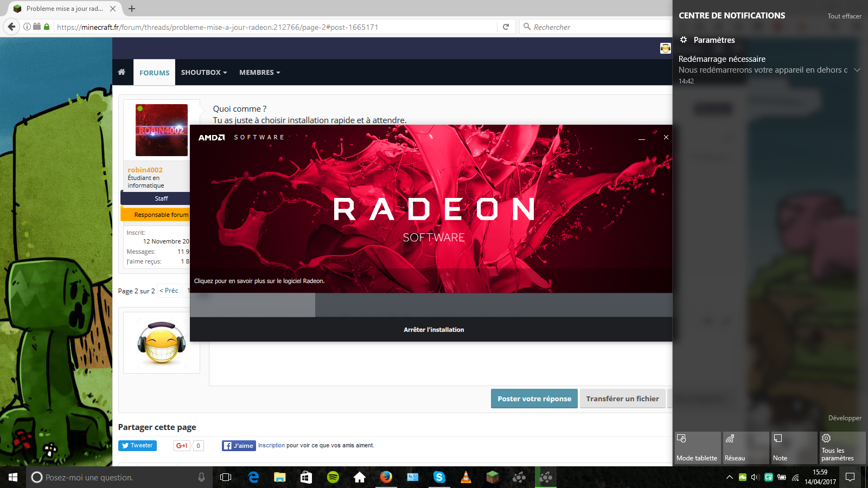The height and width of the screenshot is (488, 868).
Task: Open Windows Store from the taskbar
Action: [306, 477]
